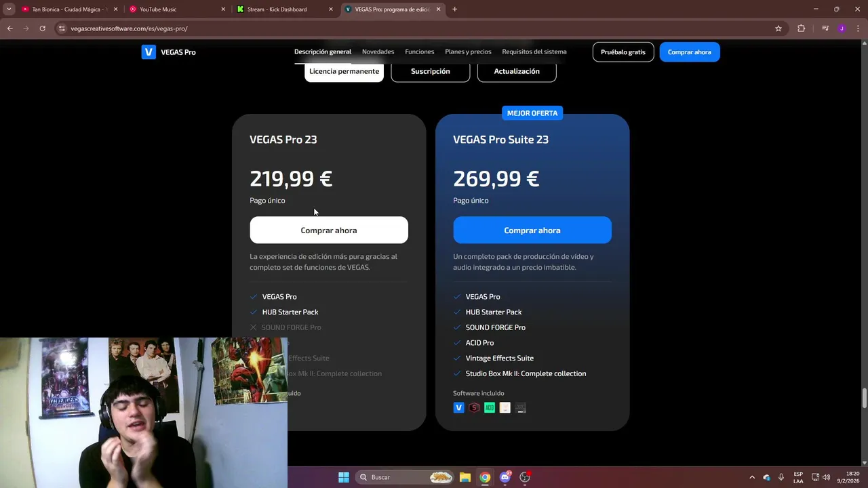This screenshot has height=488, width=868.
Task: Open OBS Studio from taskbar
Action: tap(525, 477)
